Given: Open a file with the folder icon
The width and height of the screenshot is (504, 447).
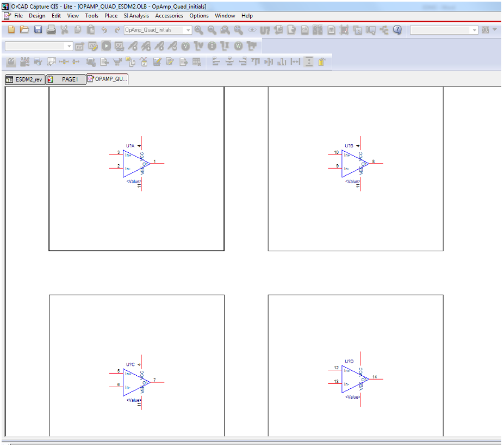Looking at the screenshot, I should [x=24, y=30].
